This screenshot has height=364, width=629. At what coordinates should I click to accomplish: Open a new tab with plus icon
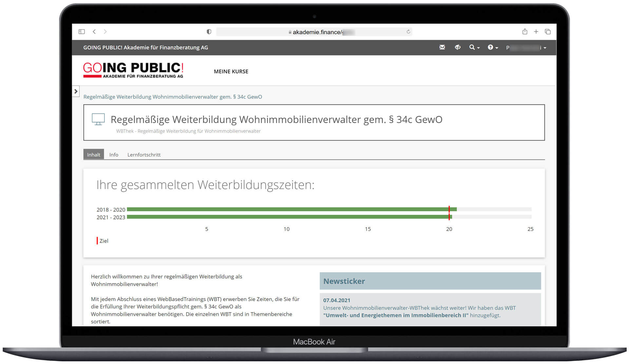pyautogui.click(x=536, y=32)
